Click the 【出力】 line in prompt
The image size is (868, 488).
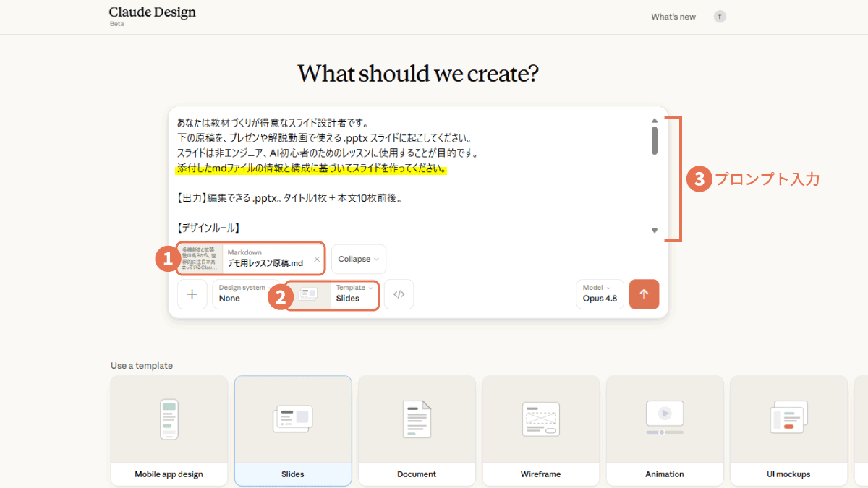pos(289,198)
